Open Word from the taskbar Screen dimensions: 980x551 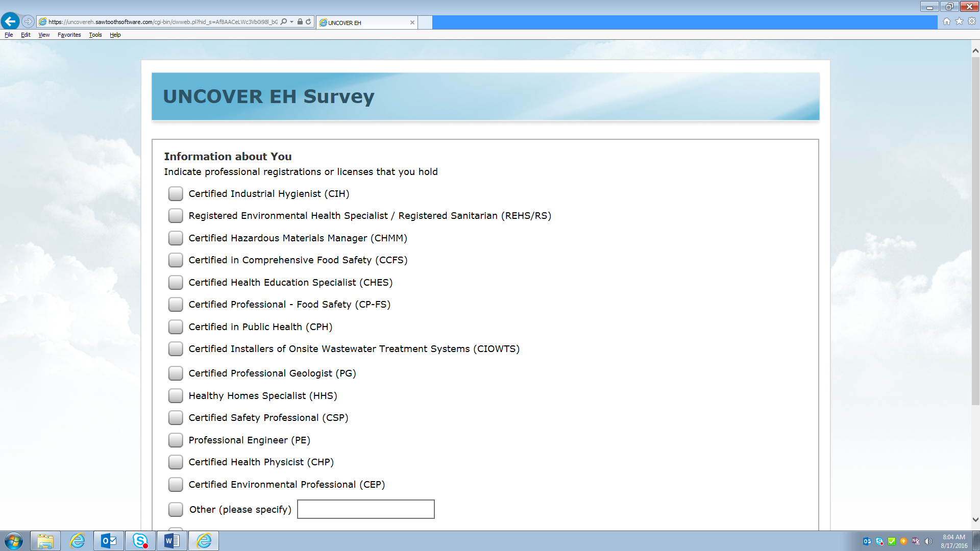coord(172,541)
